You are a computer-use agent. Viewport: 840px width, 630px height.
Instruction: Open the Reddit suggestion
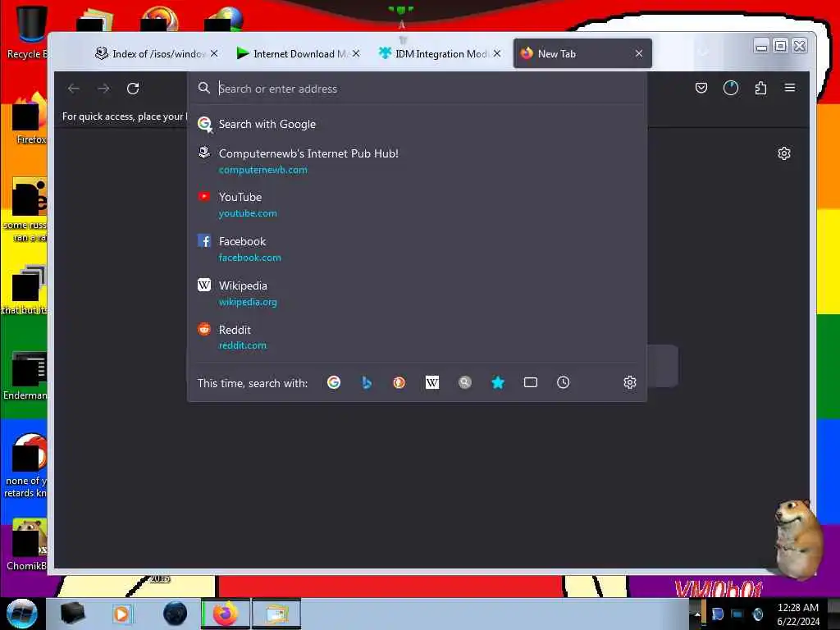pos(417,337)
